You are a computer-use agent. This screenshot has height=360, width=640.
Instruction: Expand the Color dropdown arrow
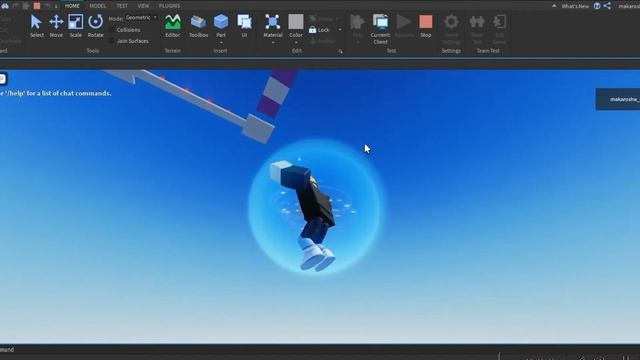pos(296,42)
